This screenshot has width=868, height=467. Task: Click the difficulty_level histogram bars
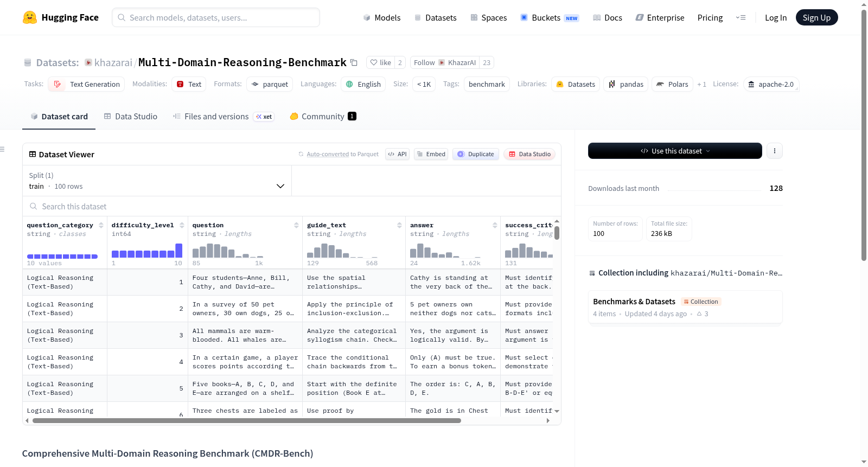coord(147,251)
